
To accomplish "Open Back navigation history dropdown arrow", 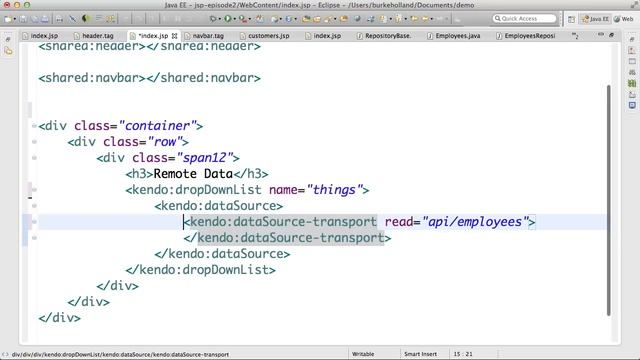I will (x=431, y=19).
